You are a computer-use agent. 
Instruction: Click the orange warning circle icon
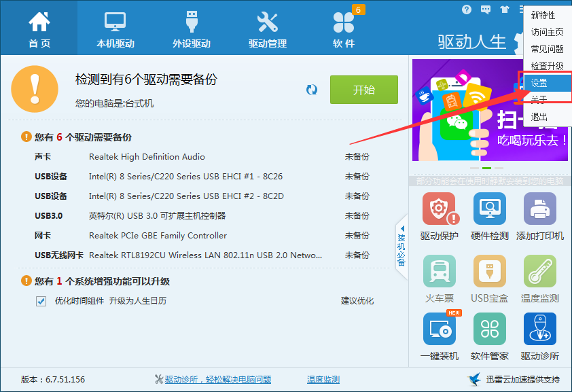tap(35, 89)
